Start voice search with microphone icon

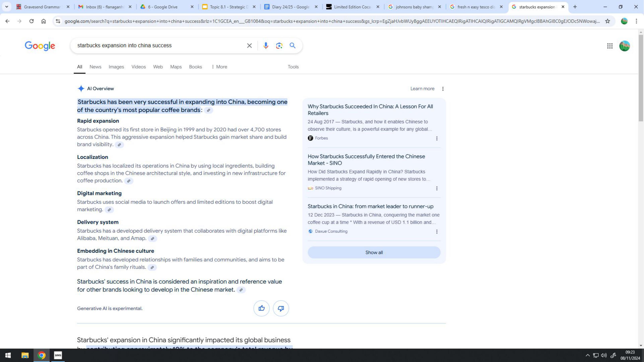[x=266, y=45]
